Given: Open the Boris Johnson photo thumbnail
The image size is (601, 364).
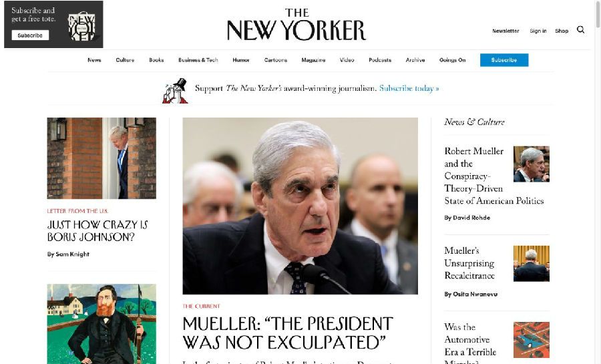Looking at the screenshot, I should pyautogui.click(x=102, y=158).
